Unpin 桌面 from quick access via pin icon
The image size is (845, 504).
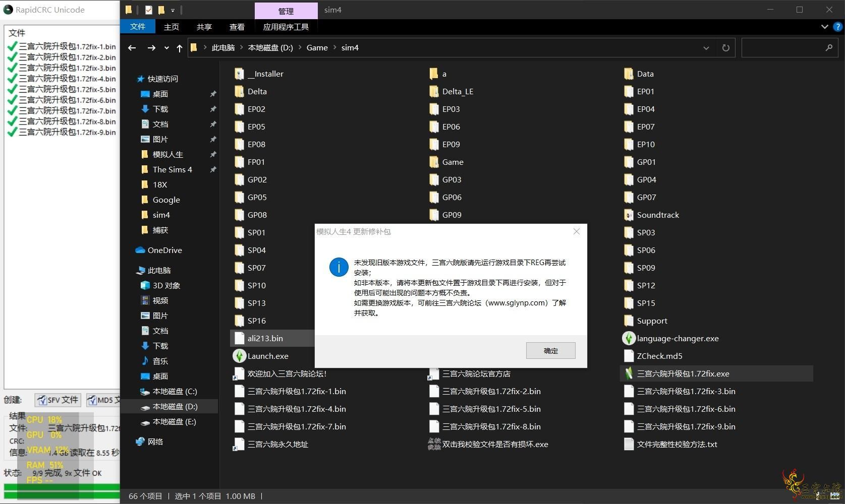click(213, 94)
